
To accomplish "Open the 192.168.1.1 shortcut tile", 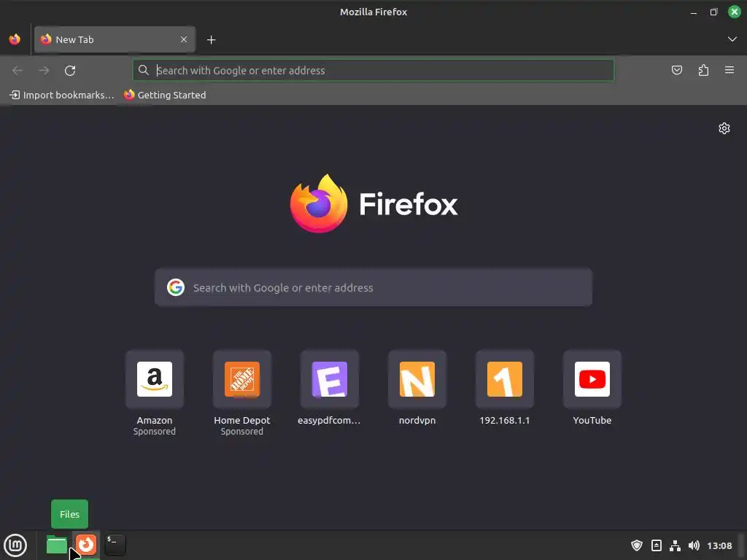I will [x=505, y=379].
